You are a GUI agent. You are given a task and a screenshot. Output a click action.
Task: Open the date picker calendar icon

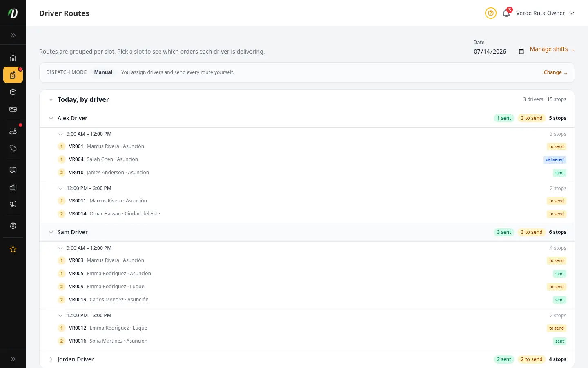(521, 52)
